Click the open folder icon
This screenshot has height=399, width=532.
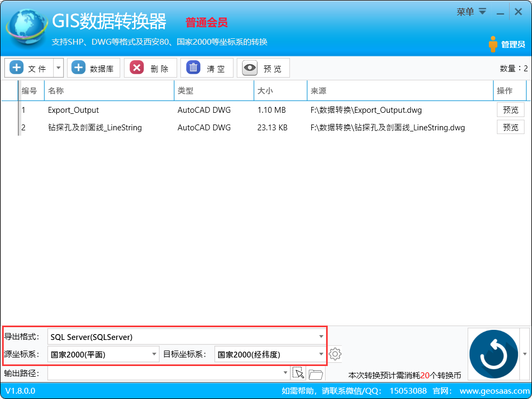coord(316,374)
